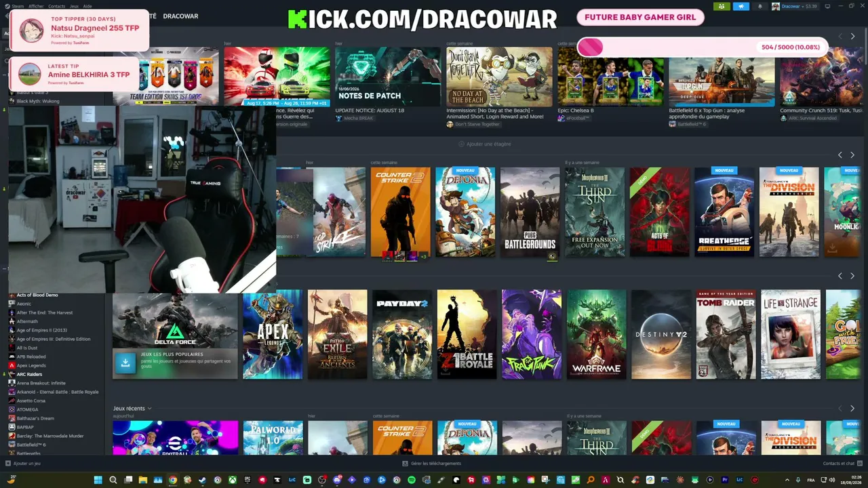
Task: Open the Breathedge game cover
Action: (x=724, y=212)
